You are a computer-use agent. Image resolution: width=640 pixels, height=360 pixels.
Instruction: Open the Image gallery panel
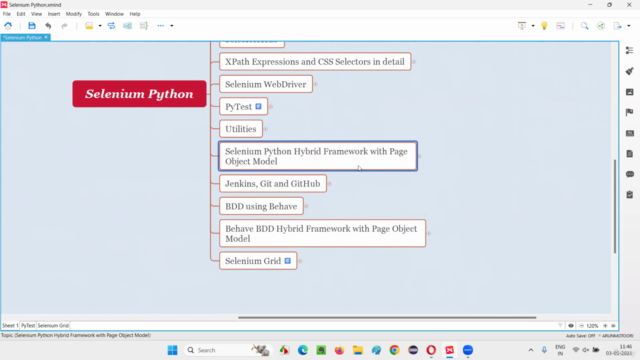(629, 92)
